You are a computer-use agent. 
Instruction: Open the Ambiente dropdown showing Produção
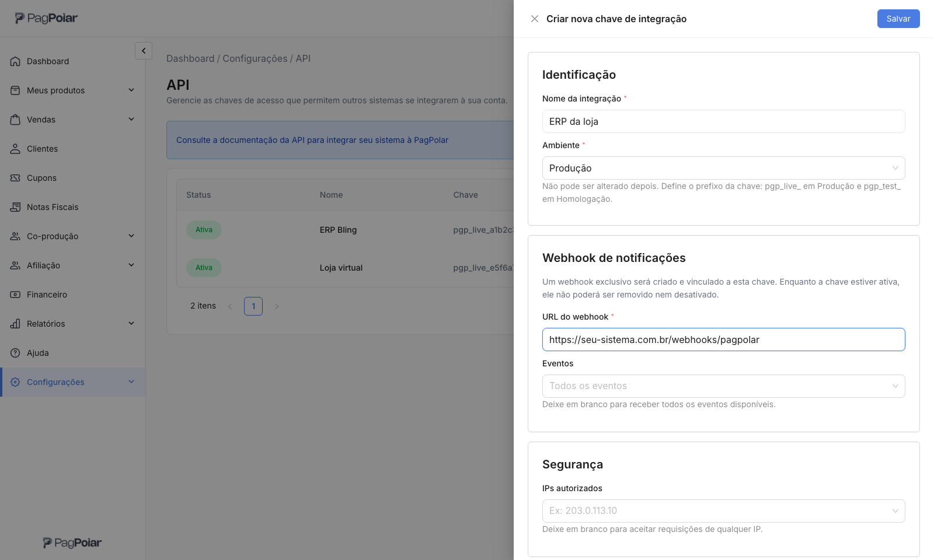(724, 168)
